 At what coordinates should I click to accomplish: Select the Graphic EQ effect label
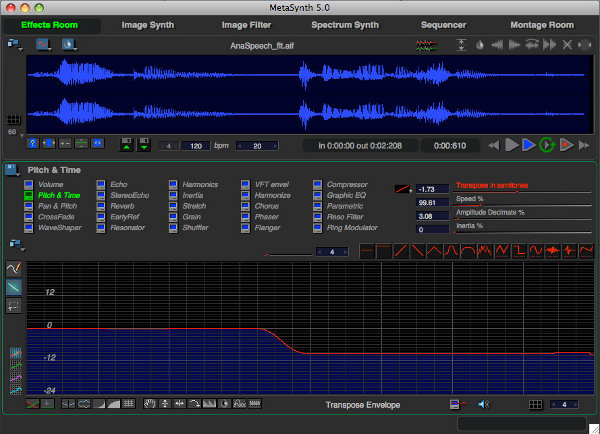click(x=346, y=196)
